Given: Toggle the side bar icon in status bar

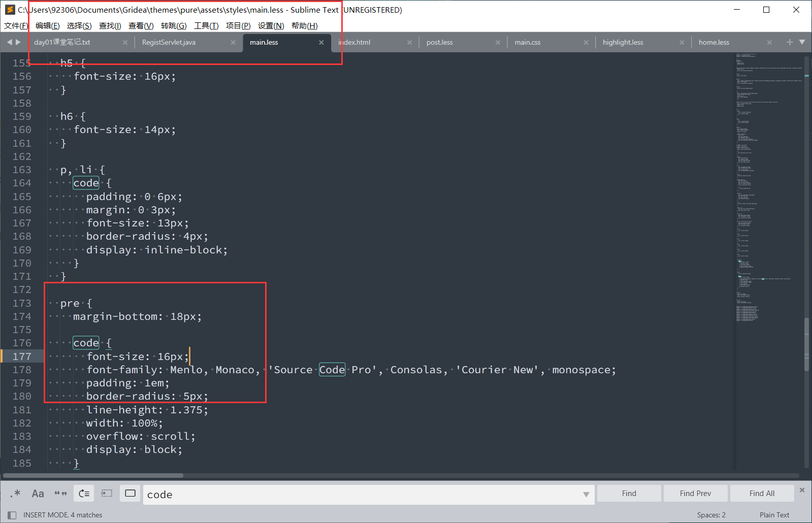Looking at the screenshot, I should tap(12, 515).
